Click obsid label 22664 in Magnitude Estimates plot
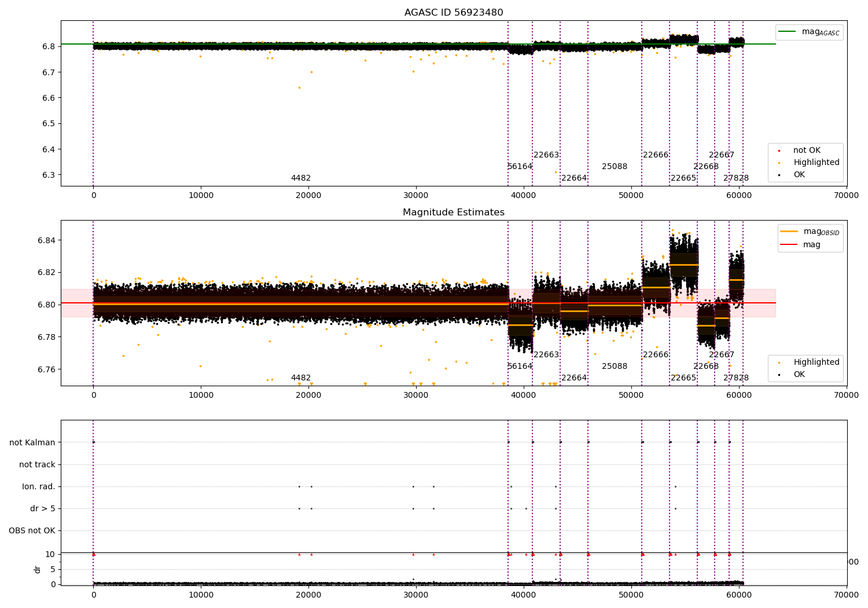Screen dimensions: 868x608 574,378
